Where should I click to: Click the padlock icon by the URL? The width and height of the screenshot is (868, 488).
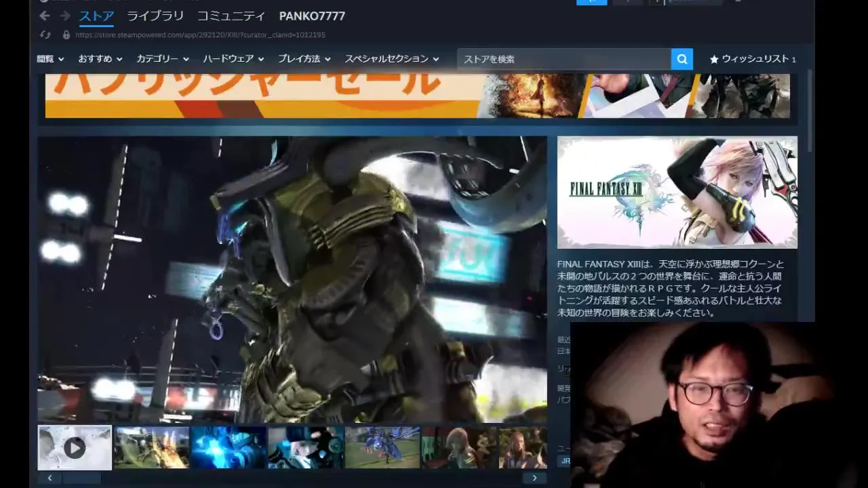point(66,35)
